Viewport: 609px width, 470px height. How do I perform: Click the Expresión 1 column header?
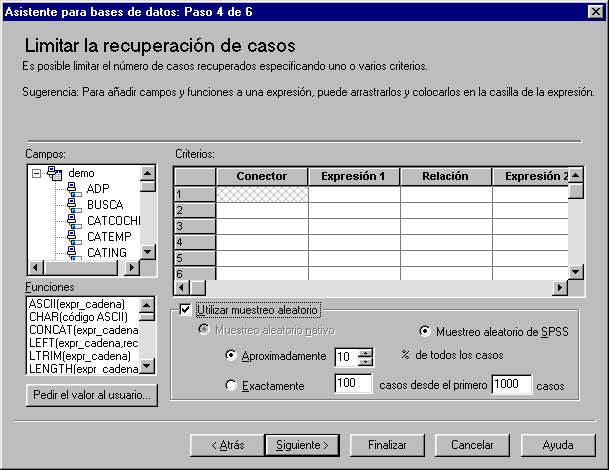point(353,176)
